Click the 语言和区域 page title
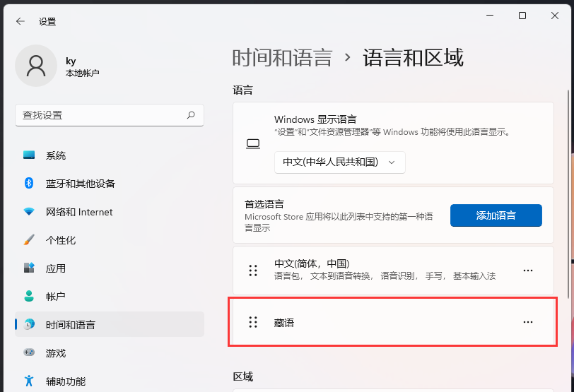Viewport: 574px width, 392px height. pyautogui.click(x=414, y=58)
